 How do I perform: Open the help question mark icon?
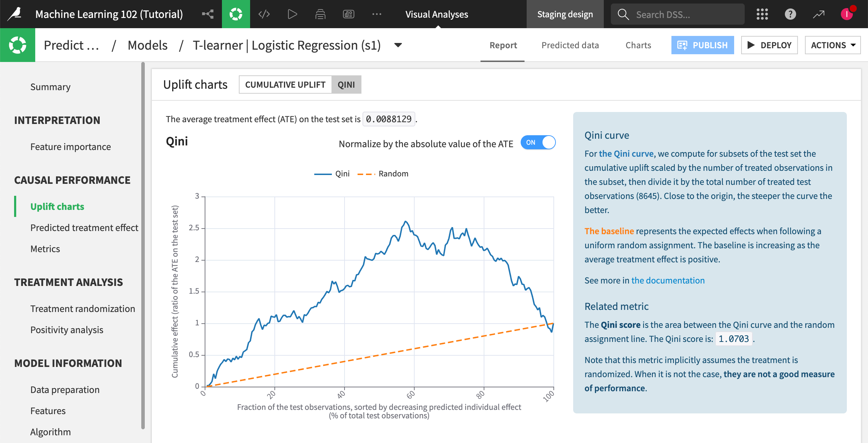[x=790, y=14]
